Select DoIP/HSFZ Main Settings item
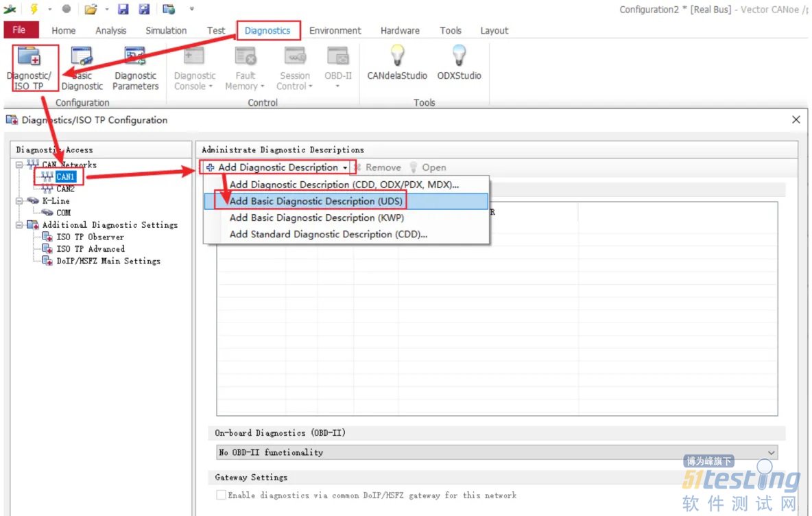 point(108,261)
